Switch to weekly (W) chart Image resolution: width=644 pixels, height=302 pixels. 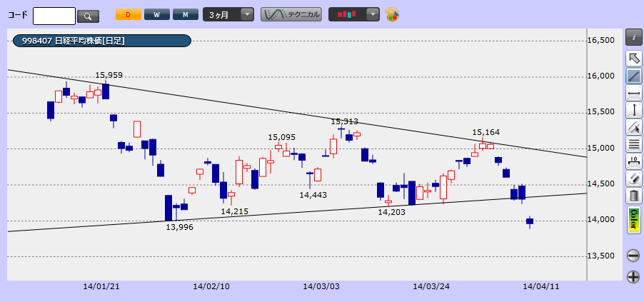pos(156,15)
